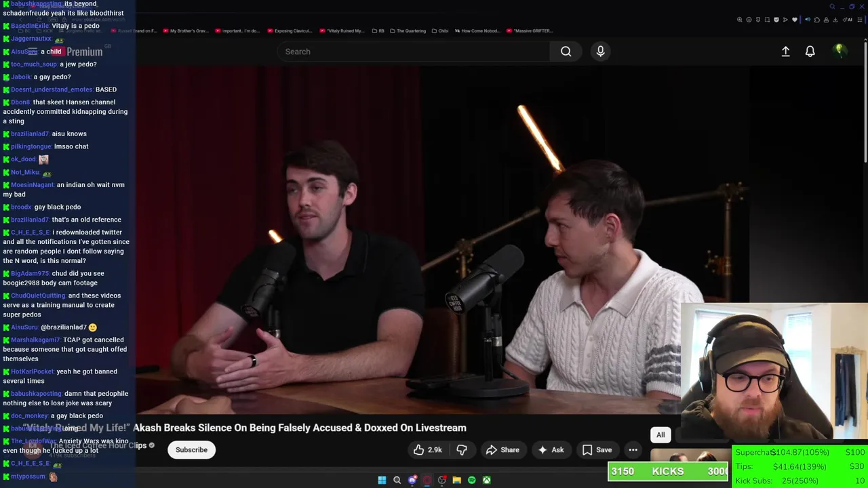Click the Share button
The width and height of the screenshot is (868, 488).
[502, 450]
